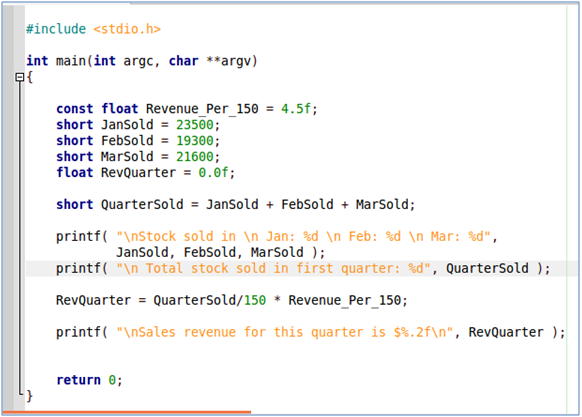Click the Revenue_Per_150 constant declaration

[x=202, y=109]
